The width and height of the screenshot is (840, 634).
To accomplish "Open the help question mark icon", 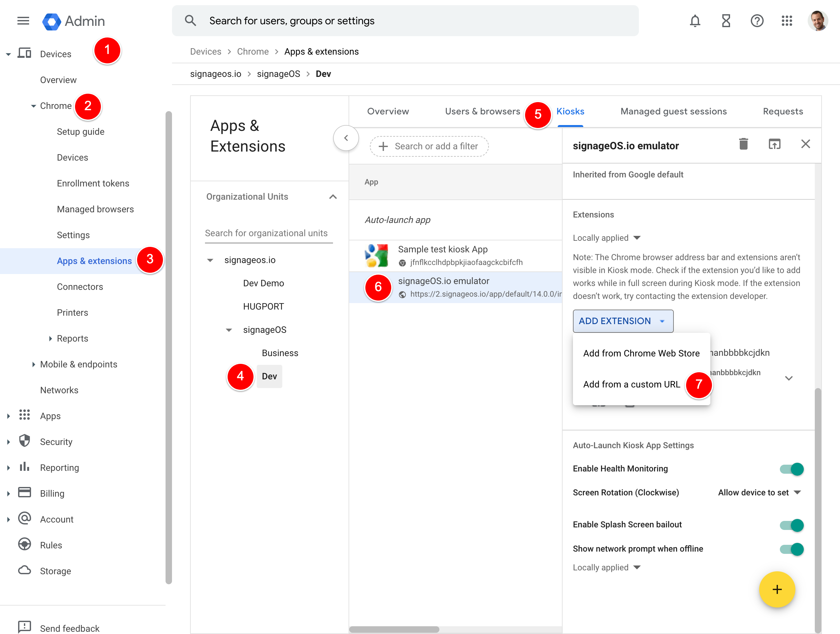I will click(x=757, y=21).
